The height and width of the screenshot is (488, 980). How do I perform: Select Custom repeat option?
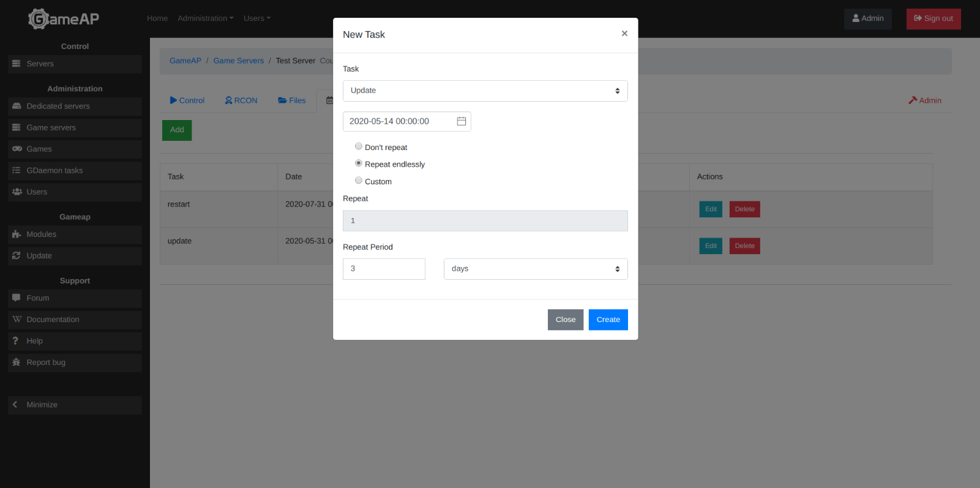359,181
